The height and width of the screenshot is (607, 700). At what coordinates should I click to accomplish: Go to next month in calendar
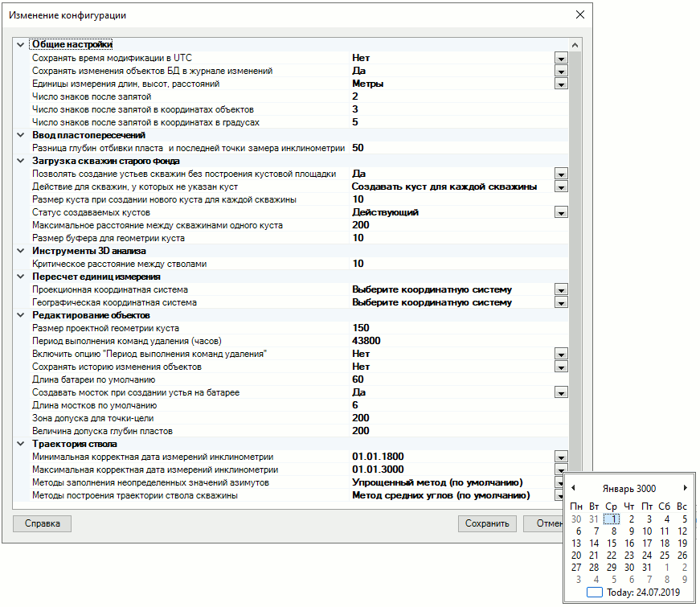(x=685, y=488)
